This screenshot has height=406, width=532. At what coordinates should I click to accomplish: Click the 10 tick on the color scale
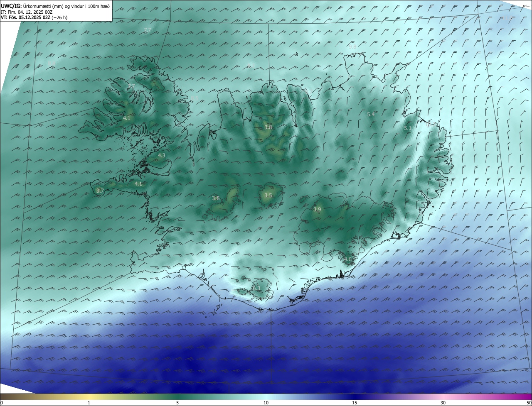point(266,403)
